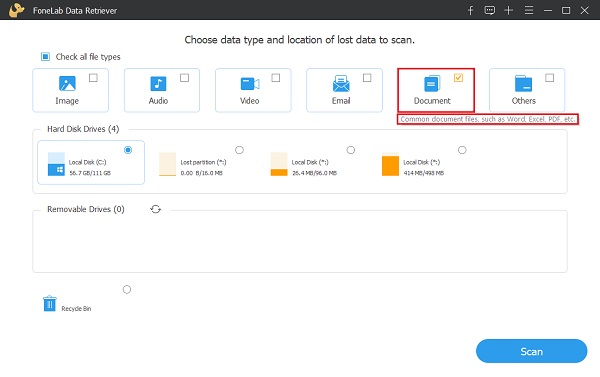
Task: Open the hamburger menu icon
Action: pos(529,10)
